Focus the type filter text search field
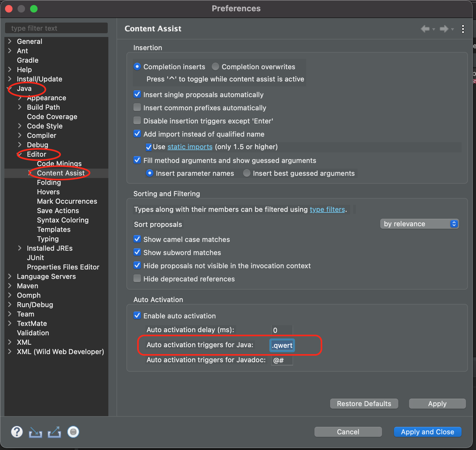Viewport: 476px width, 450px height. [56, 28]
